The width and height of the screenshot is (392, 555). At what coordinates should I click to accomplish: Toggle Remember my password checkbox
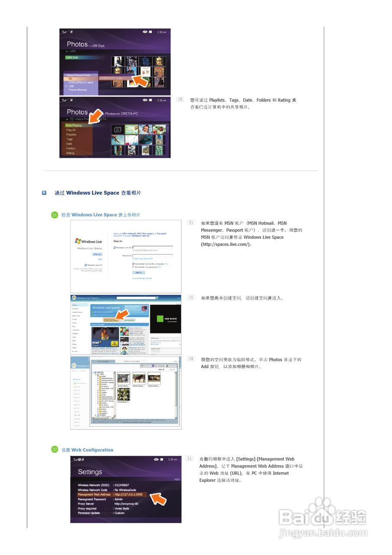point(133,267)
